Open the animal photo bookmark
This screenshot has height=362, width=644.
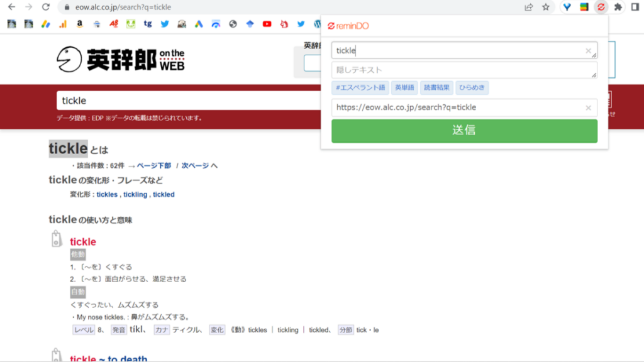pos(182,25)
